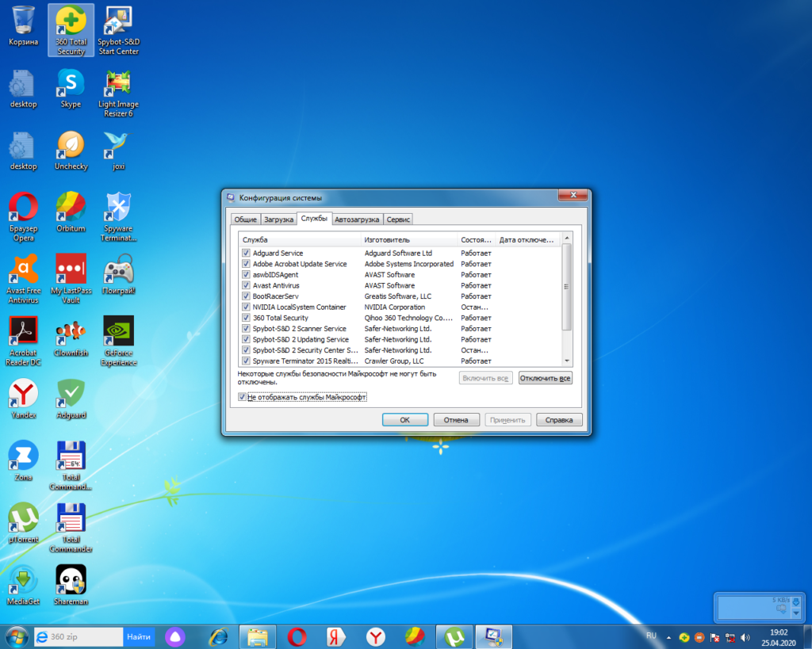Select the Light Image Resizer 6 shortcut
Image resolution: width=812 pixels, height=649 pixels.
[119, 94]
